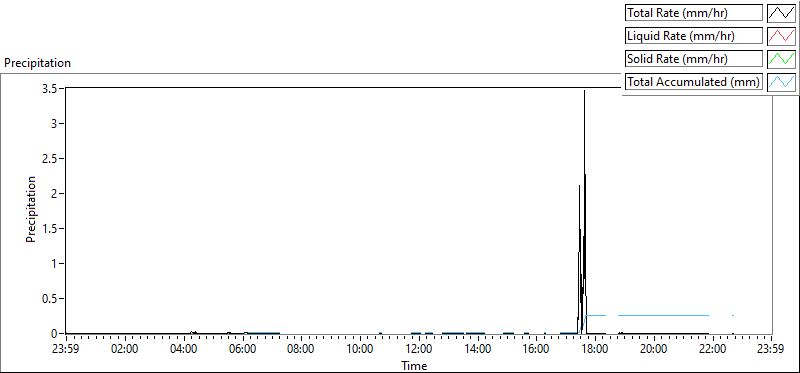This screenshot has width=800, height=373.
Task: Click the Total Accumulated blue line swatch
Action: (782, 82)
